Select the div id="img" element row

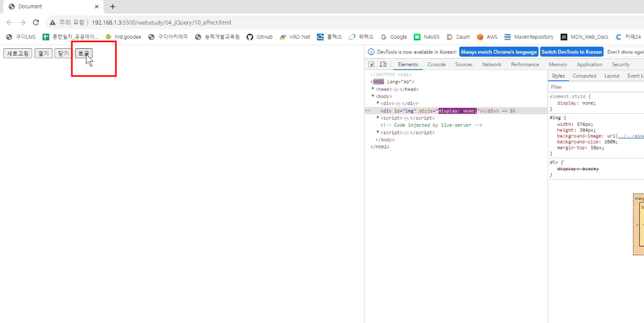pos(456,111)
